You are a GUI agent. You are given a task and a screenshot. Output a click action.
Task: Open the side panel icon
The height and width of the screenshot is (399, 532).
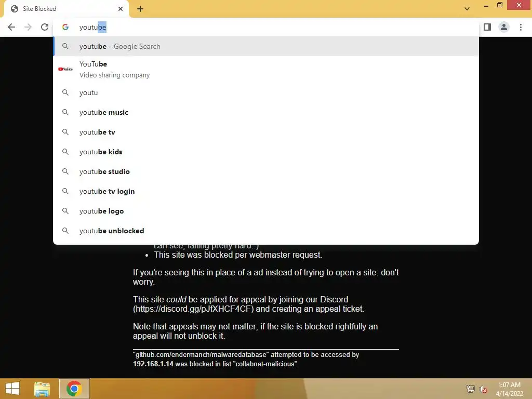tap(487, 27)
